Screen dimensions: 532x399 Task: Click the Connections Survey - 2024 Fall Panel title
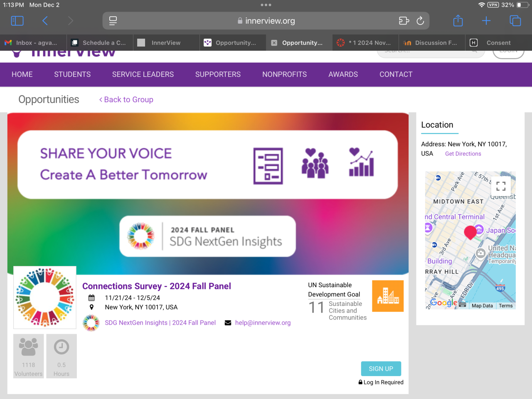(x=157, y=286)
